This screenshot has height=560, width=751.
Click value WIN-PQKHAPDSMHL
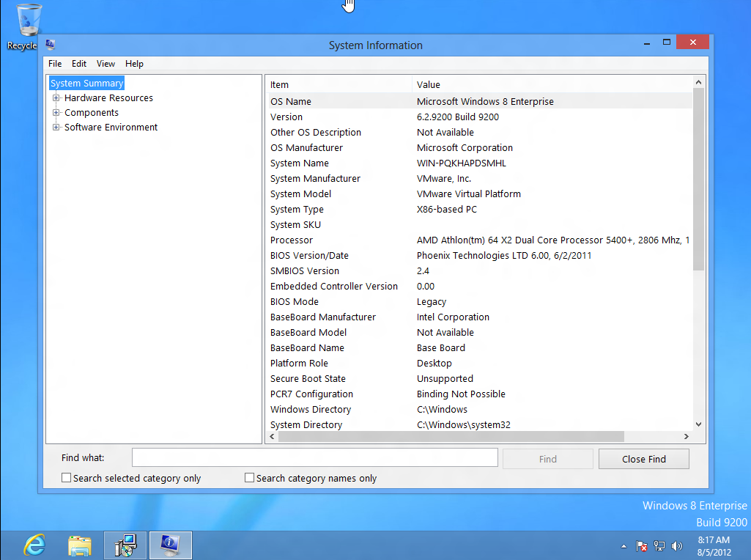[462, 163]
